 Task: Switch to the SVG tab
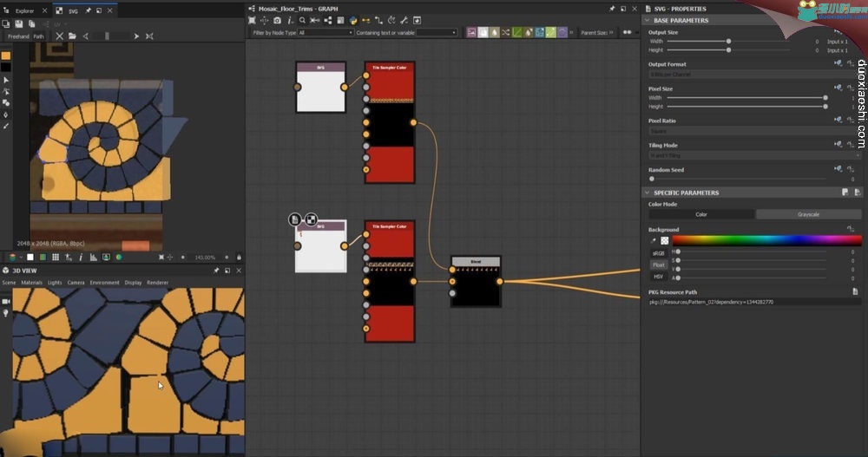[73, 10]
